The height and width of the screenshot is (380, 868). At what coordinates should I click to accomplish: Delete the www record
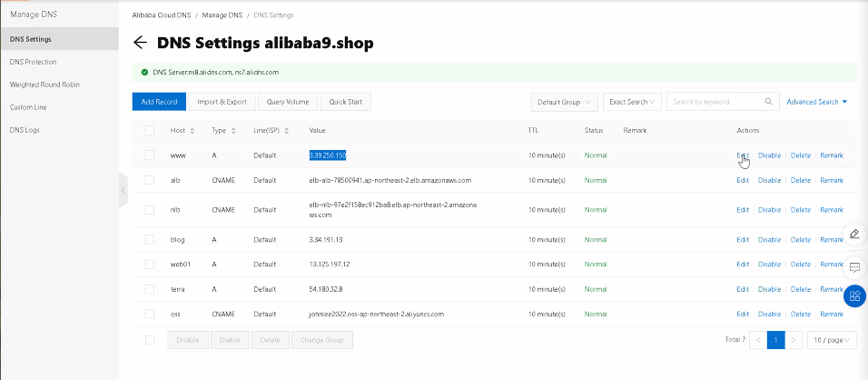[x=801, y=155]
